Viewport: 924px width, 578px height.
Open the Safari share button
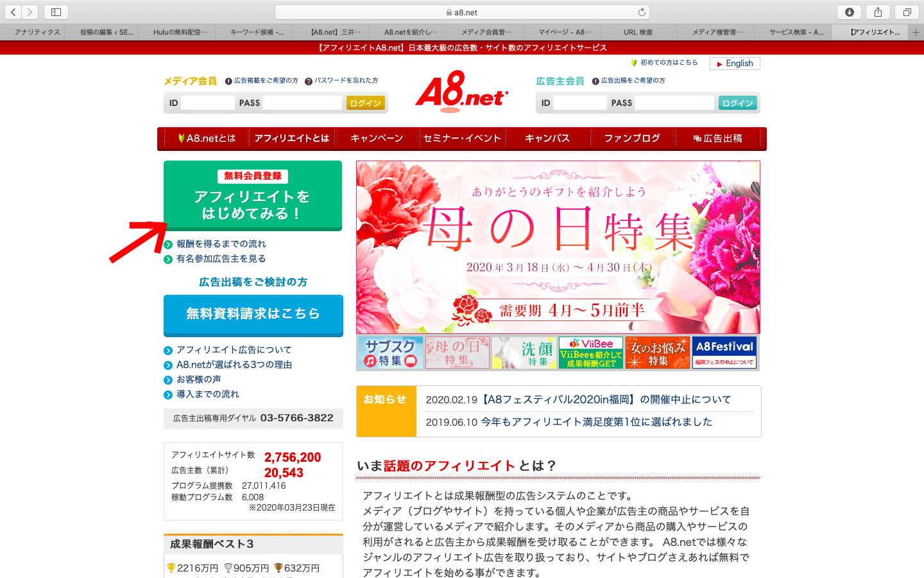[x=878, y=12]
